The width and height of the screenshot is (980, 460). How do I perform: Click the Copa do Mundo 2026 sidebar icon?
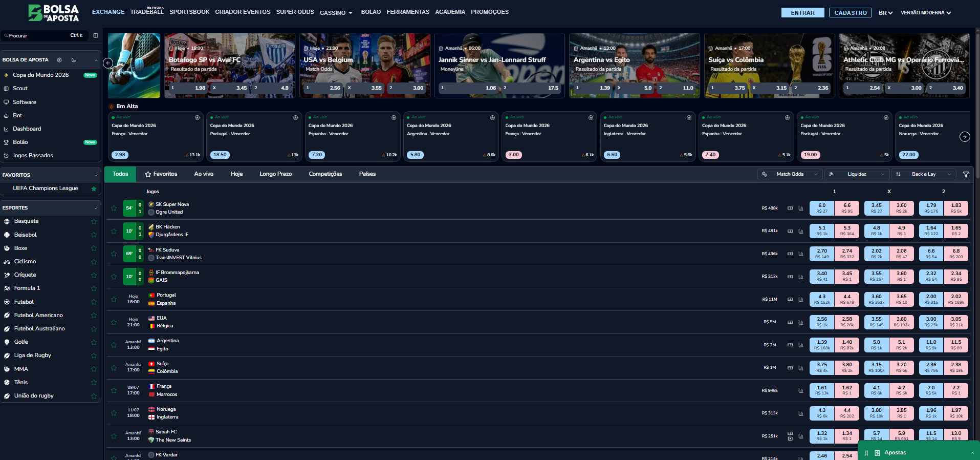click(6, 75)
